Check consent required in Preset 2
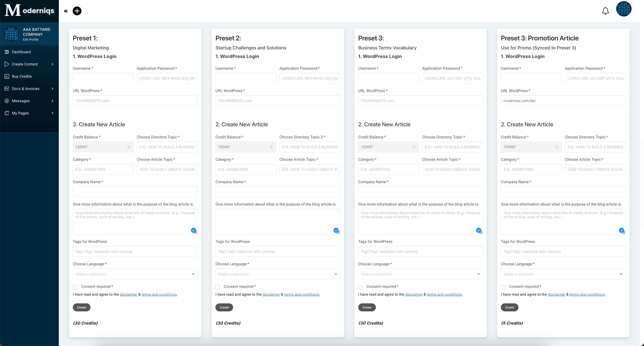 (x=218, y=287)
